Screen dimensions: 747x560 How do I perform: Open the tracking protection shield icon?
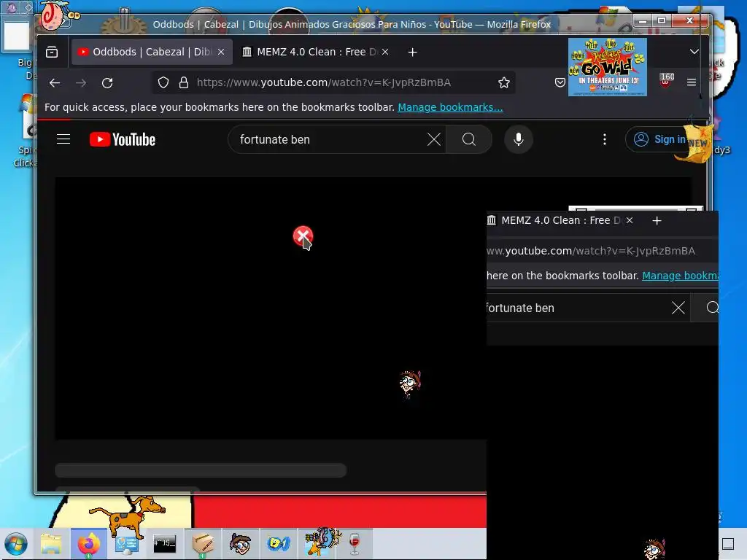pyautogui.click(x=163, y=83)
